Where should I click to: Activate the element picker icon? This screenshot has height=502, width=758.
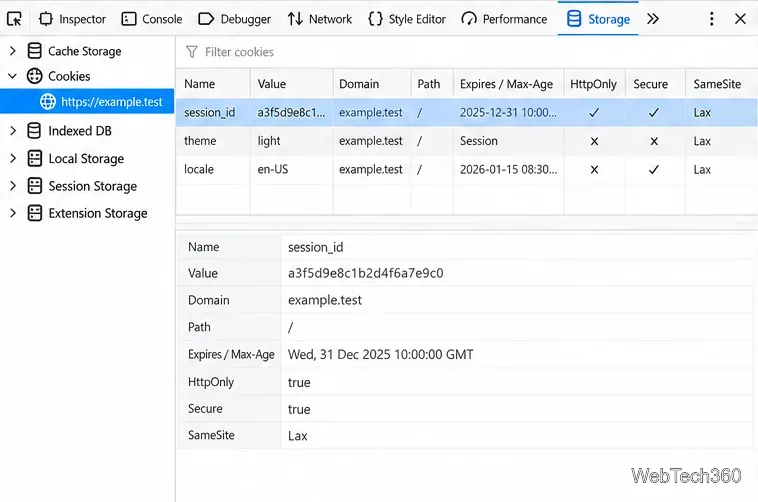(15, 19)
